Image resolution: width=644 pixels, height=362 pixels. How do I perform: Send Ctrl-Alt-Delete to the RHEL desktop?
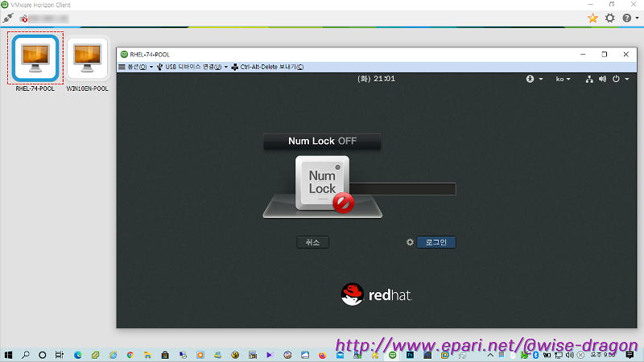[267, 67]
